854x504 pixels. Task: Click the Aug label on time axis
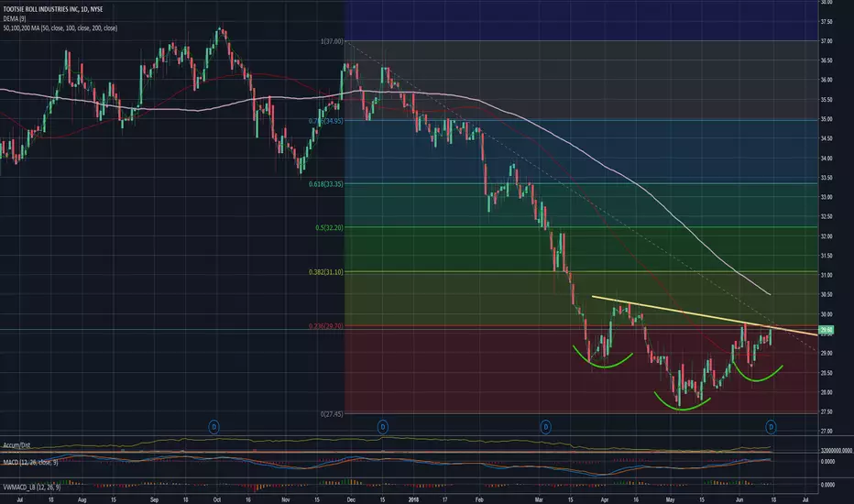coord(82,499)
